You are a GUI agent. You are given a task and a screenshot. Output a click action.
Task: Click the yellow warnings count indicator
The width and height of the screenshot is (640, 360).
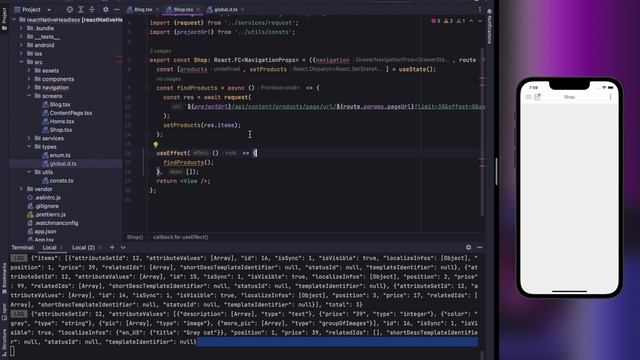pos(448,21)
